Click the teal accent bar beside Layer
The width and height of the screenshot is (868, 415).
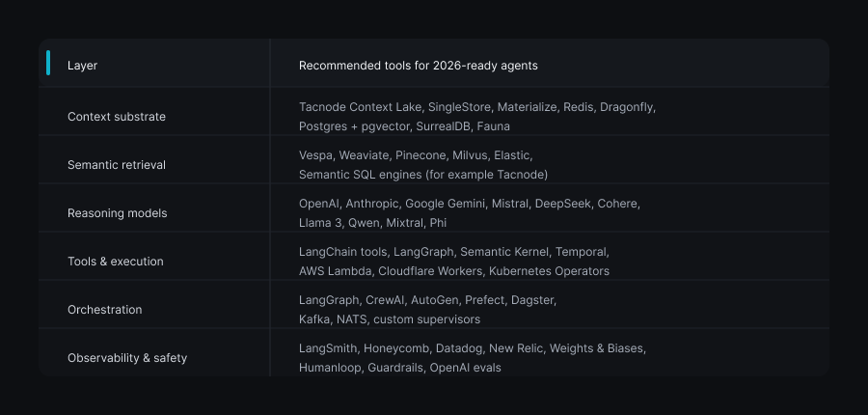(48, 64)
